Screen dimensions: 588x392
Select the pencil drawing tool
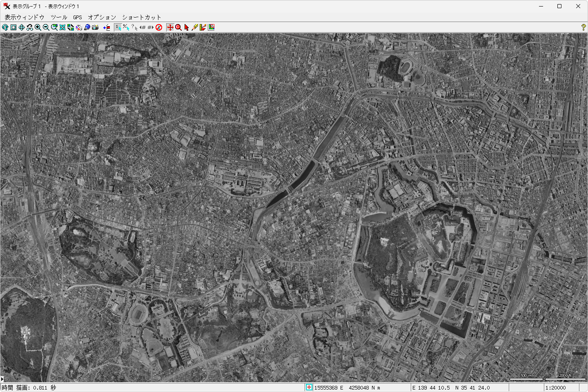click(195, 27)
